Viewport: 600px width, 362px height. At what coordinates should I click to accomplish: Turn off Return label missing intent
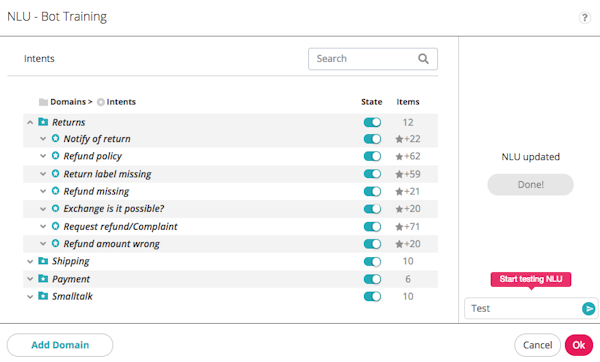[372, 174]
